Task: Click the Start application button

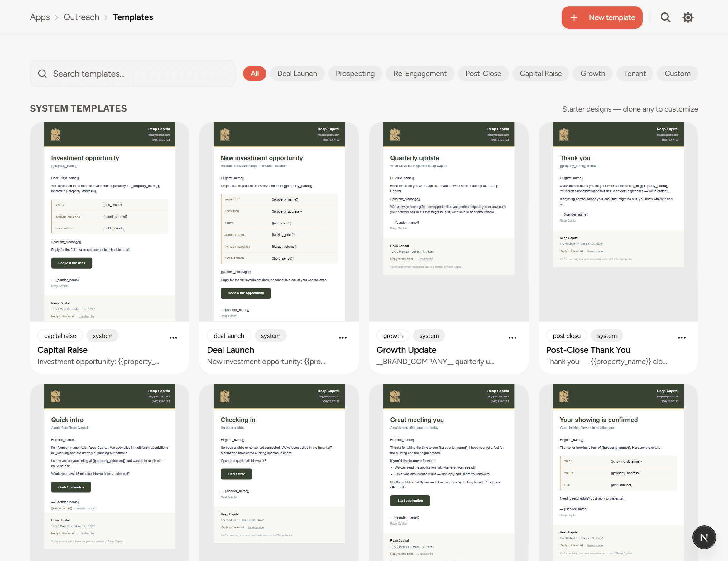Action: click(x=410, y=500)
